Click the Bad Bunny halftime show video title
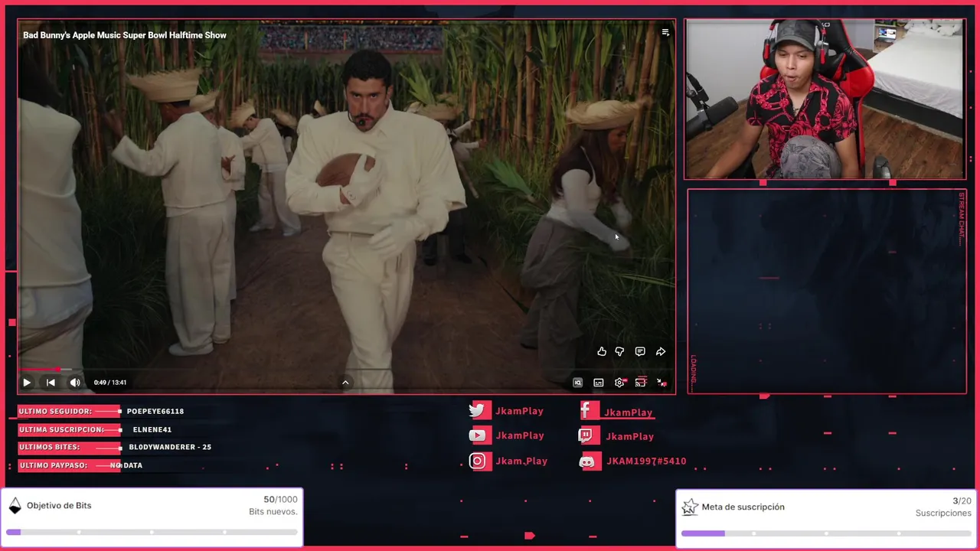980x551 pixels. coord(125,35)
